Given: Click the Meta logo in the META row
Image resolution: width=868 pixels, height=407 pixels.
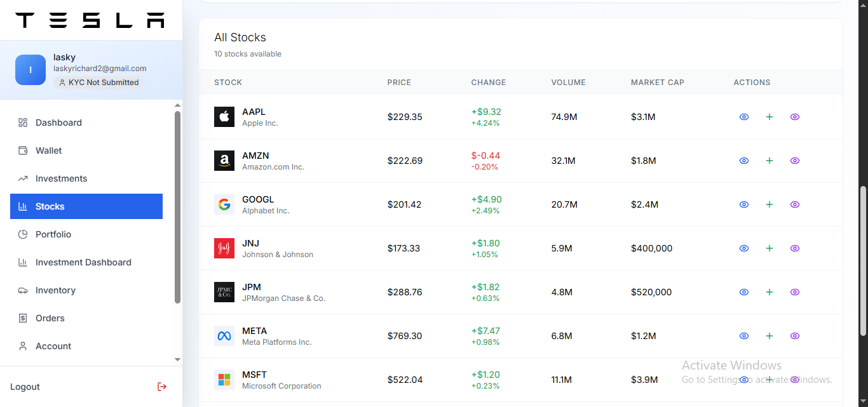Looking at the screenshot, I should tap(224, 336).
